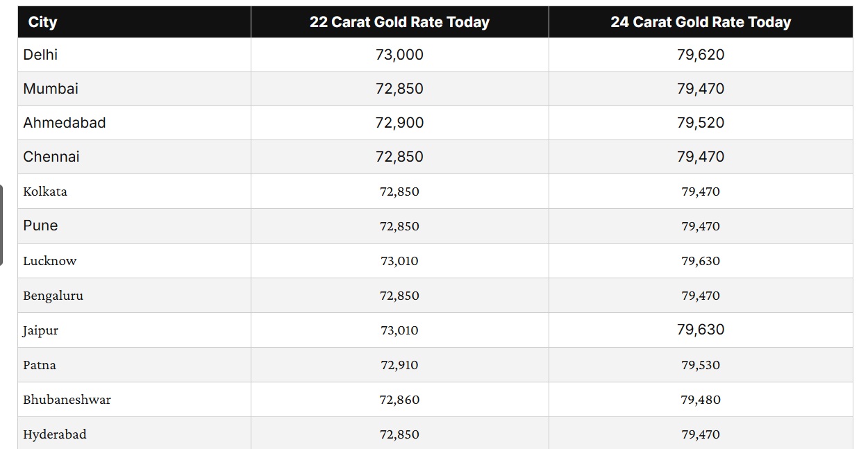The image size is (868, 449).
Task: Select the Jaipur city cell
Action: tap(40, 330)
